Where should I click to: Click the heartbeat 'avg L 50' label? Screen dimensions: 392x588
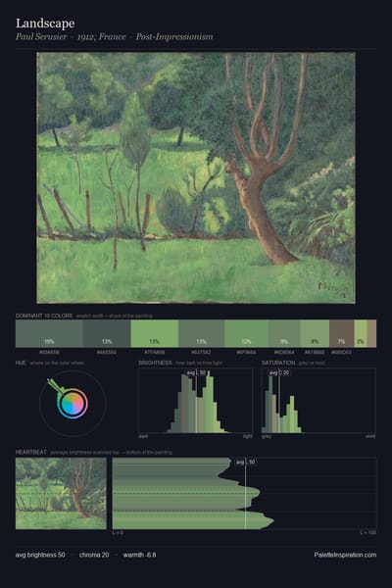click(246, 462)
